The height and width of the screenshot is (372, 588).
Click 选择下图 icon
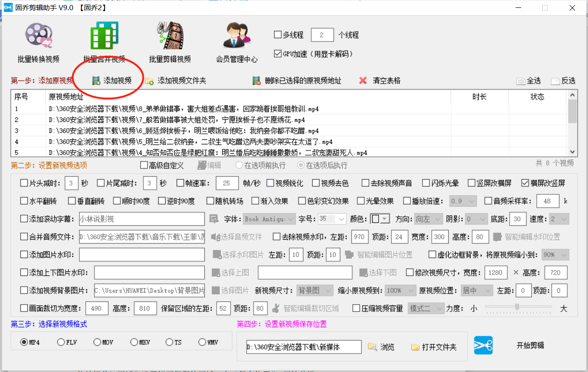pos(363,273)
